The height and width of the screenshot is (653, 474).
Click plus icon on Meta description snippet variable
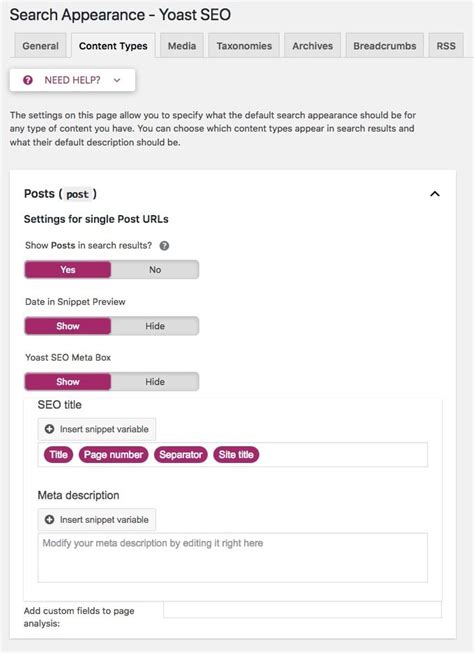pyautogui.click(x=49, y=519)
